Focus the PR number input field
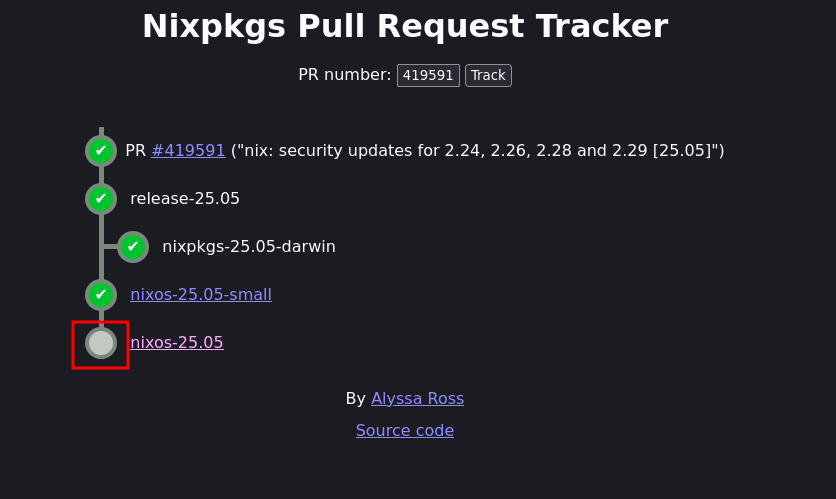 [429, 75]
